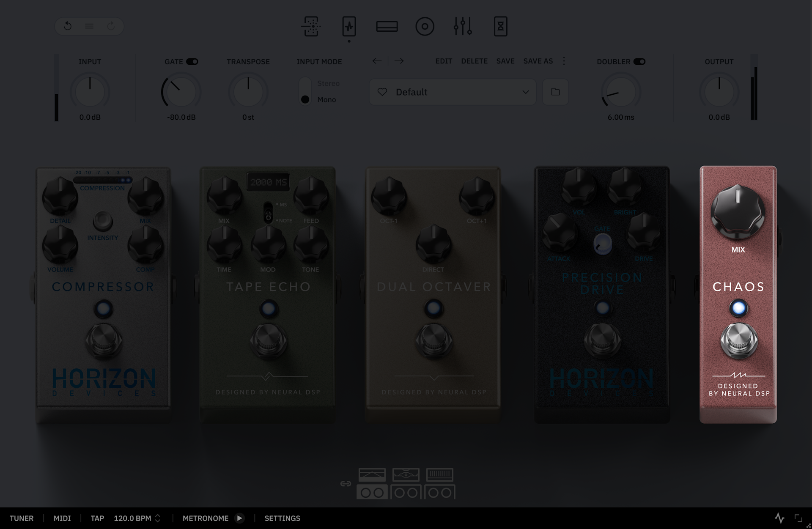Click the Compressor Volume knob

[x=60, y=245]
